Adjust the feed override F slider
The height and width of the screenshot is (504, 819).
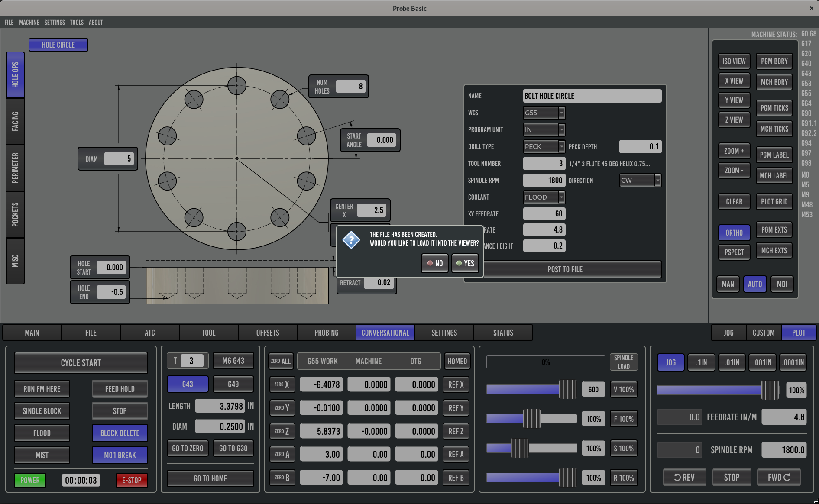coord(531,419)
